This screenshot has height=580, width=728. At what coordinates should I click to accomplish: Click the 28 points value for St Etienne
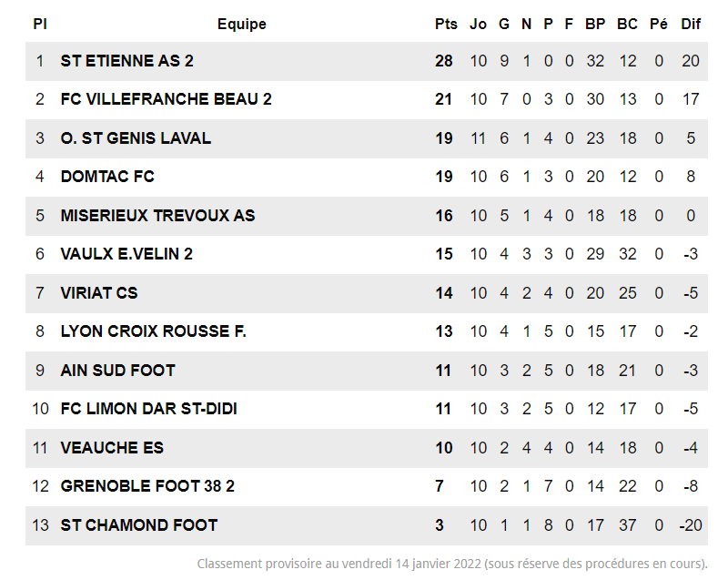click(x=444, y=61)
